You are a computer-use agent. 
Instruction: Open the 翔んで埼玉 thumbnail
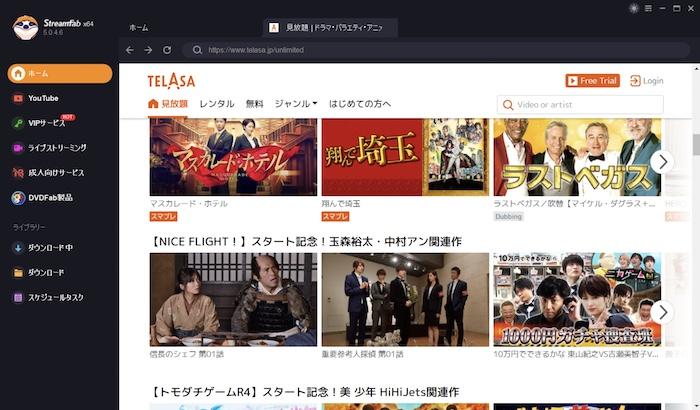tap(405, 157)
